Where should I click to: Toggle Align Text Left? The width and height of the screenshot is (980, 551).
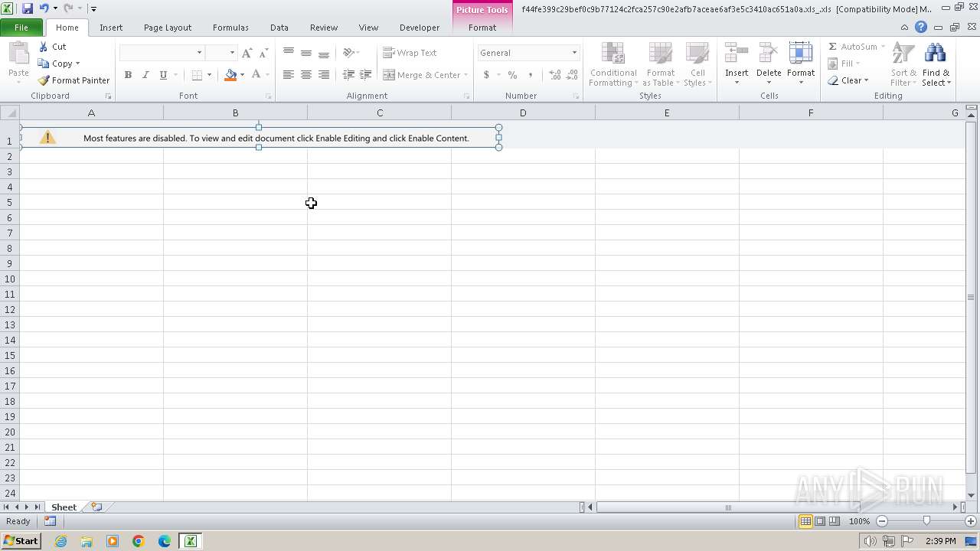[x=289, y=75]
